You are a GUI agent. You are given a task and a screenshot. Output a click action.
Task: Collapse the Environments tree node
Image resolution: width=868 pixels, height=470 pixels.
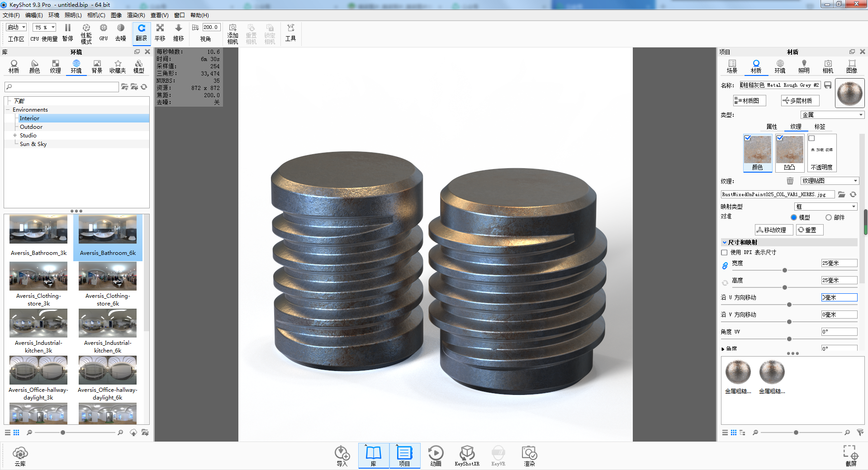[x=8, y=110]
